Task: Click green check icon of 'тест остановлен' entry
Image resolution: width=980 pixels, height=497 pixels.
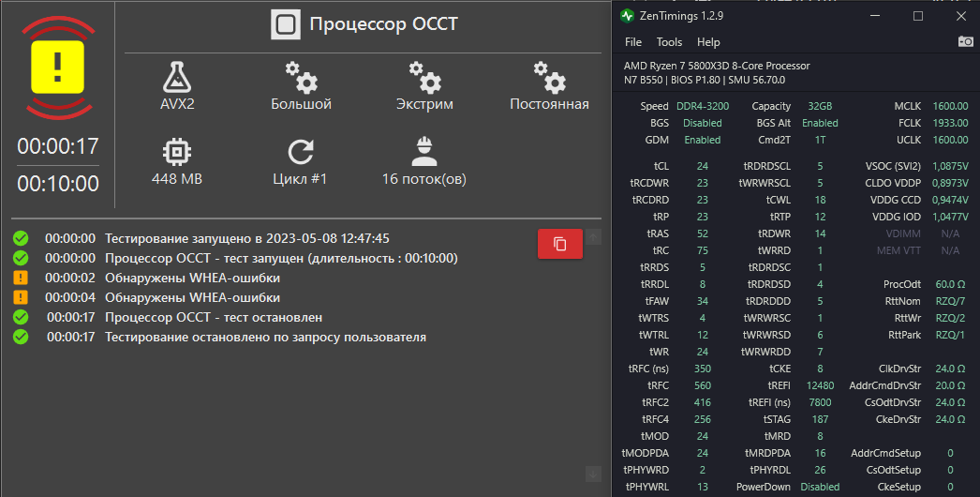Action: [x=21, y=317]
